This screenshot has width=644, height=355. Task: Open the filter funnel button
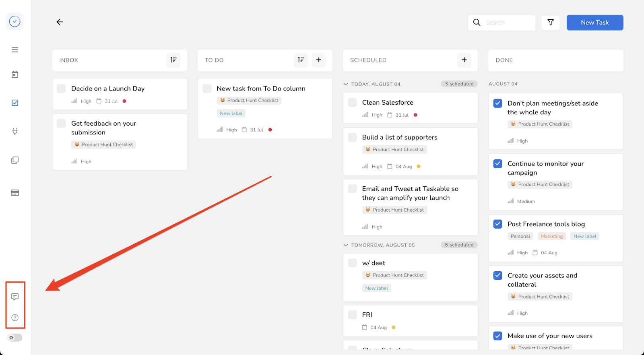(551, 23)
